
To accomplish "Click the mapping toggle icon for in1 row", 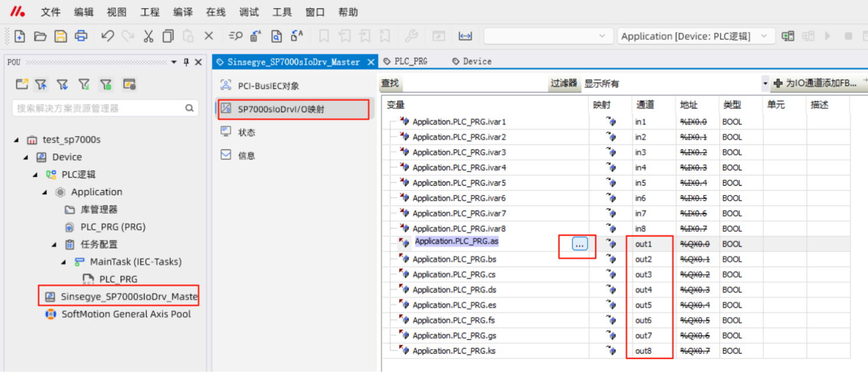I will (x=611, y=122).
